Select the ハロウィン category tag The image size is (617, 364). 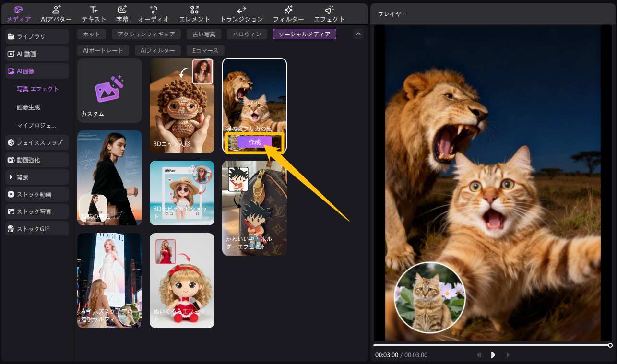tap(247, 34)
